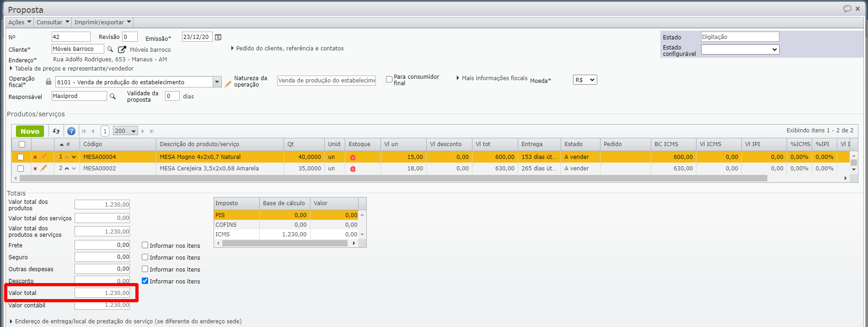Sort by Código column header

tap(118, 144)
